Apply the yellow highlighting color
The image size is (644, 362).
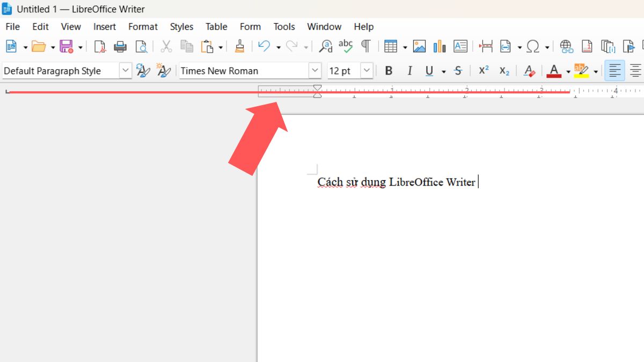[581, 71]
